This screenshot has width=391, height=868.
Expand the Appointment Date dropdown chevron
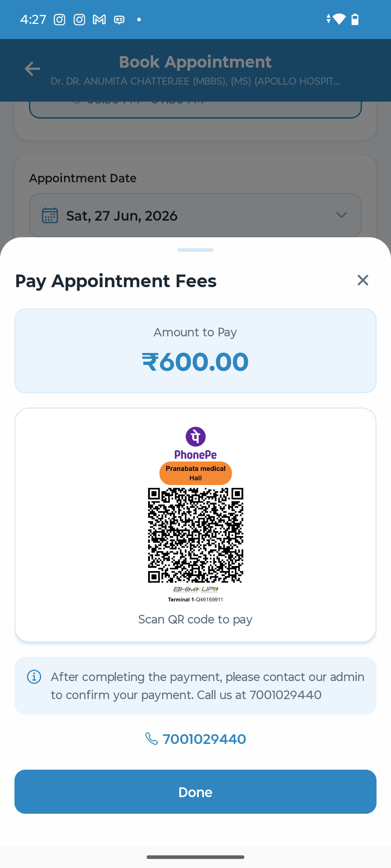pos(341,215)
